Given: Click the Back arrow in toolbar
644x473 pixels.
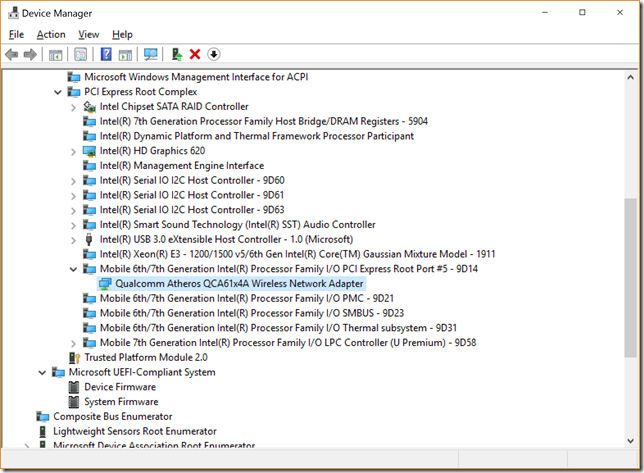Looking at the screenshot, I should click(x=12, y=54).
